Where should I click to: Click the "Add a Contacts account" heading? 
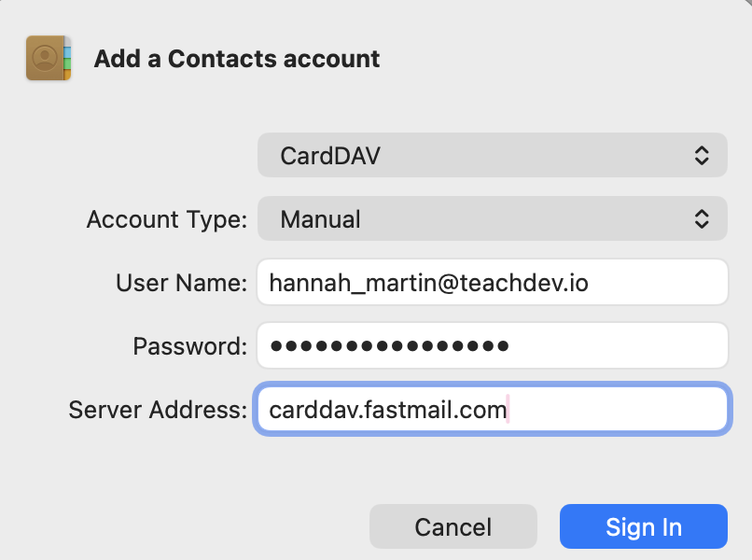[x=237, y=60]
